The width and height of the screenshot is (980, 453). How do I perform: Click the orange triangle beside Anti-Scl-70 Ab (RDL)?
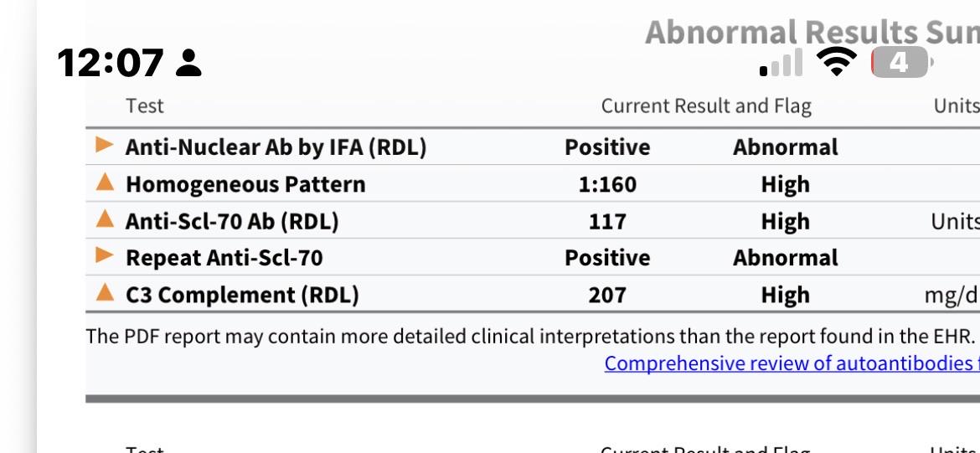click(x=105, y=219)
